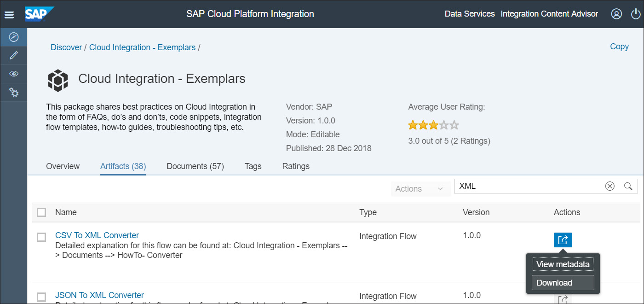Click the 'Published: 28 Dec 2018' text

329,148
